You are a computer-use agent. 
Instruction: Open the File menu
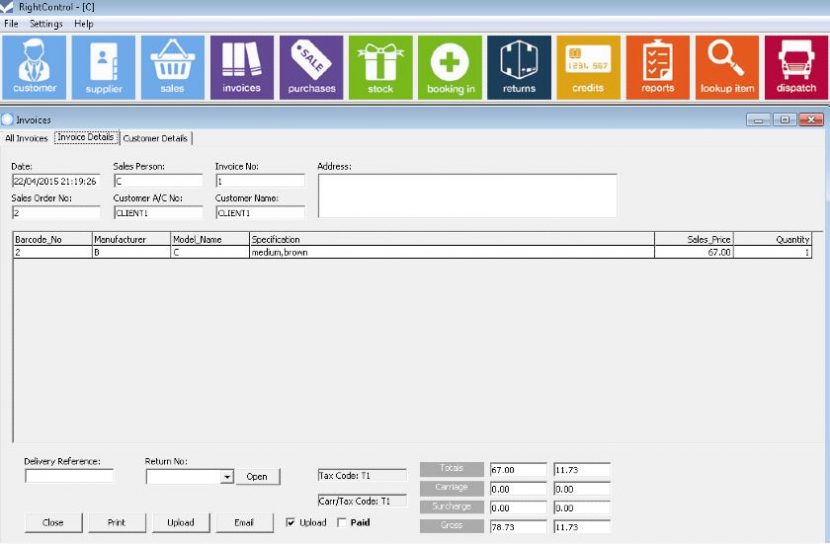point(11,24)
